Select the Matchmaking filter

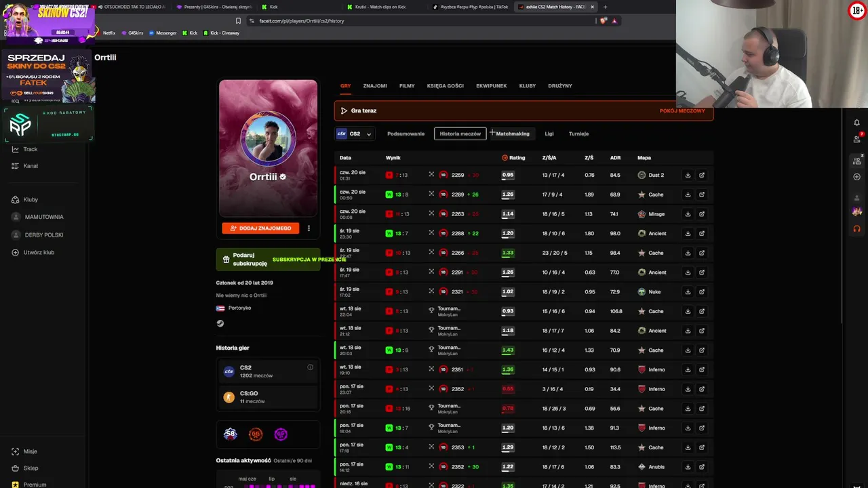pos(513,134)
